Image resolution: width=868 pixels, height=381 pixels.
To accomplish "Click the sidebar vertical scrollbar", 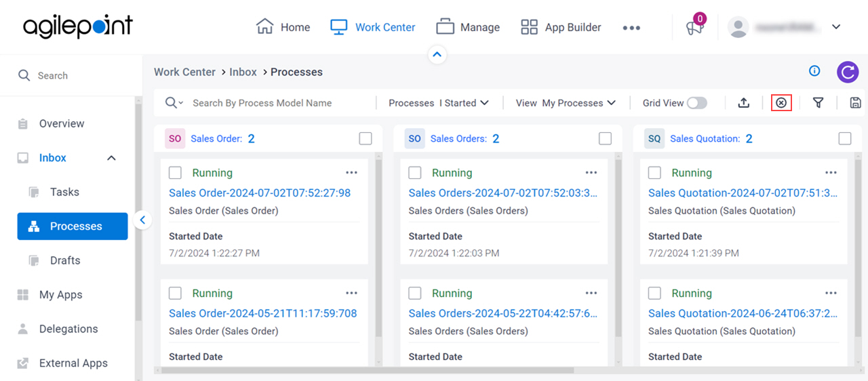I will [138, 212].
